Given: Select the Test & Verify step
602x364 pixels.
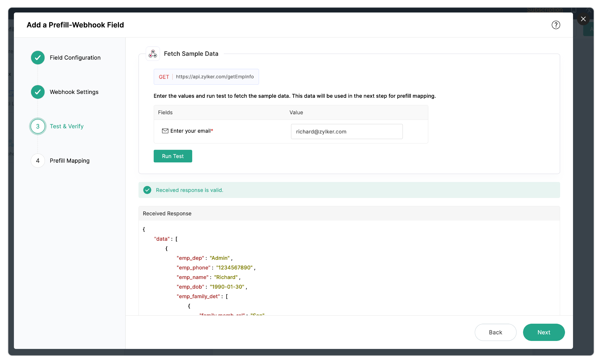Looking at the screenshot, I should (66, 126).
